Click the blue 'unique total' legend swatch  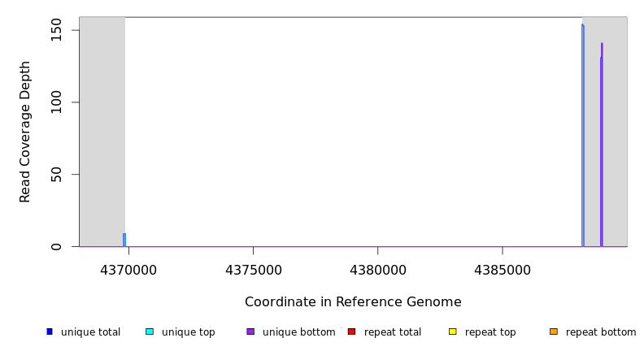(50, 331)
